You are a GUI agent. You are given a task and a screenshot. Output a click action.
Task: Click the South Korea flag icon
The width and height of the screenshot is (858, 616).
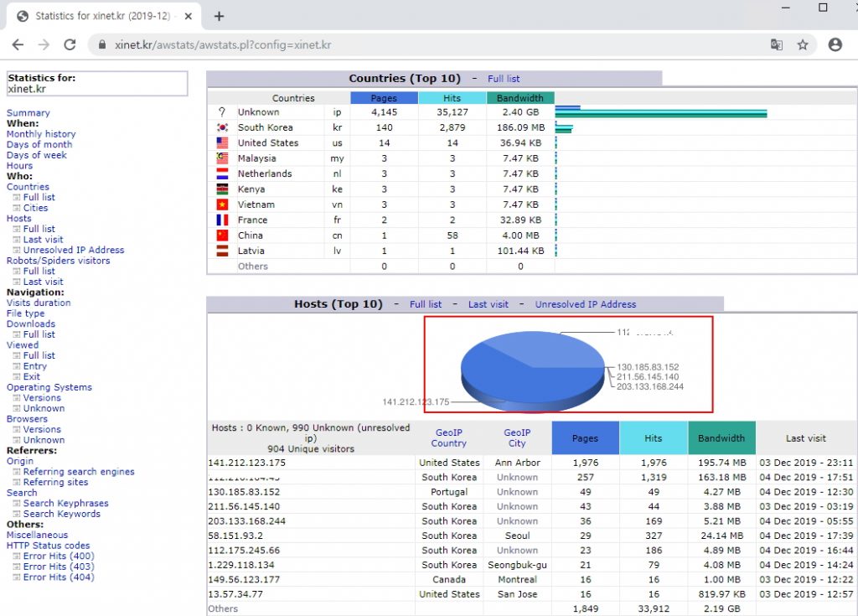[x=222, y=127]
